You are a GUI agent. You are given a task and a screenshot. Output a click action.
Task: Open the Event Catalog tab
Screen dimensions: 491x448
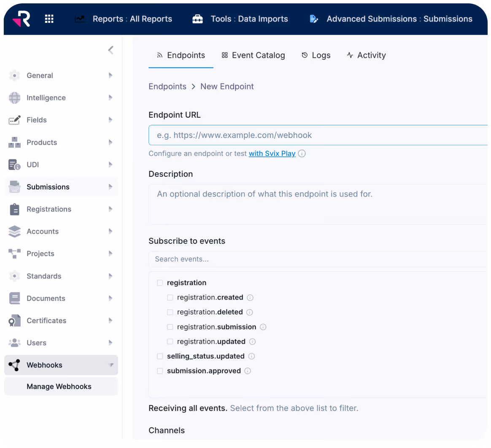click(x=254, y=55)
